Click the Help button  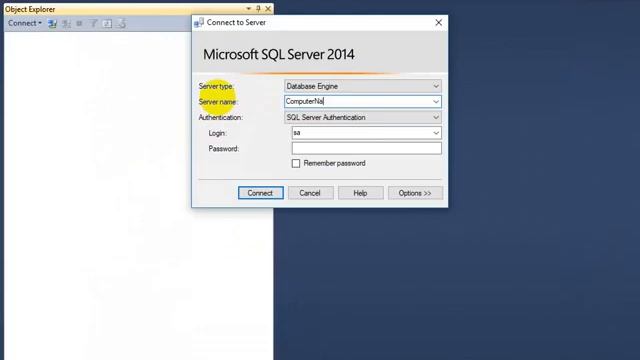[360, 193]
